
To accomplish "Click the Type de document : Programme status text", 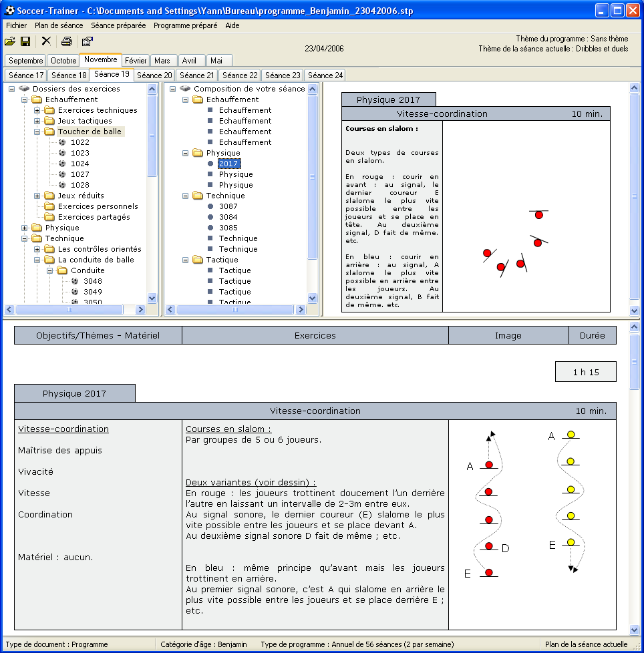I will (x=57, y=644).
